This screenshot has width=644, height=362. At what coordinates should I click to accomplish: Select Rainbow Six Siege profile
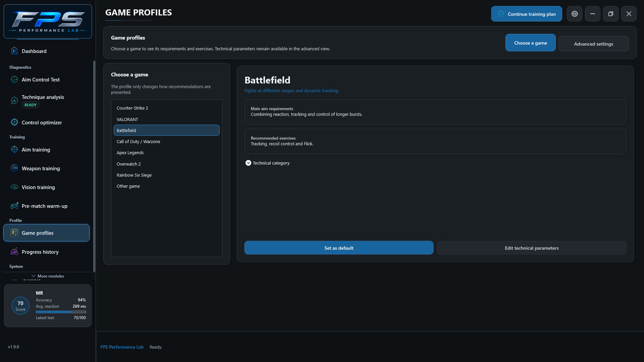coord(166,175)
